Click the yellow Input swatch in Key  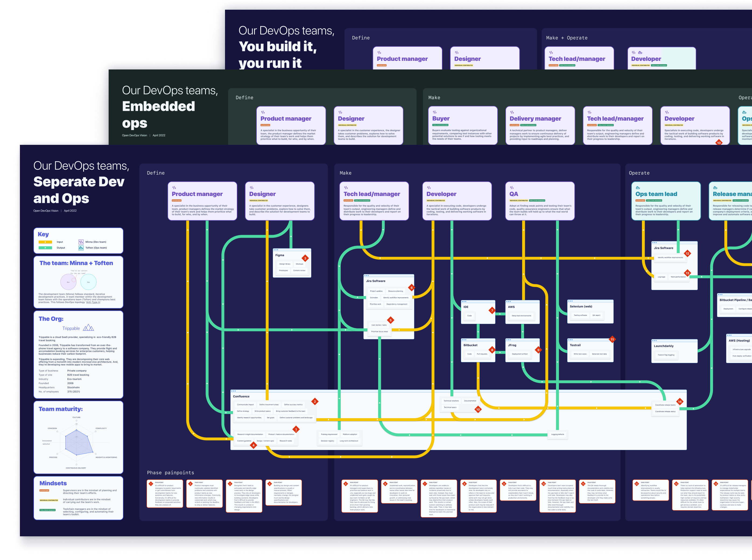pyautogui.click(x=45, y=242)
